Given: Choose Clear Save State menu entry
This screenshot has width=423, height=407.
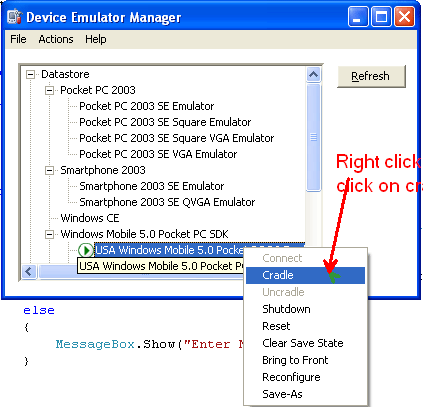Looking at the screenshot, I should point(305,343).
